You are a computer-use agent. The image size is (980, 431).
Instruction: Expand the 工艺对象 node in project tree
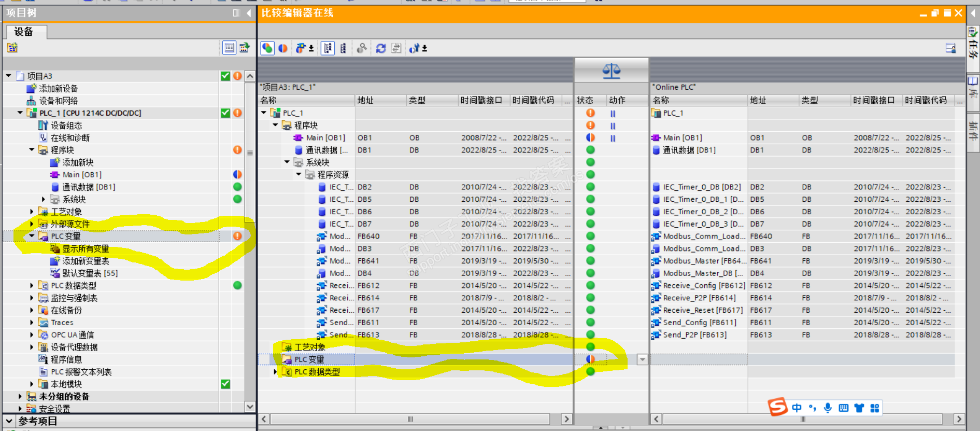click(32, 212)
